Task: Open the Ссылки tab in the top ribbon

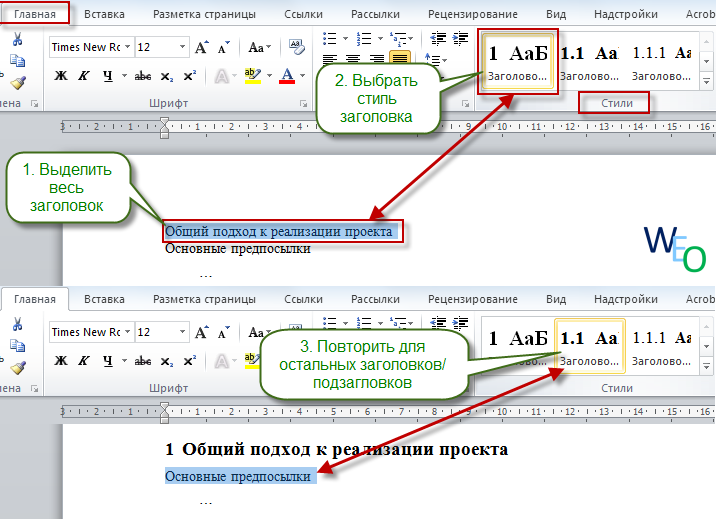Action: pyautogui.click(x=303, y=14)
